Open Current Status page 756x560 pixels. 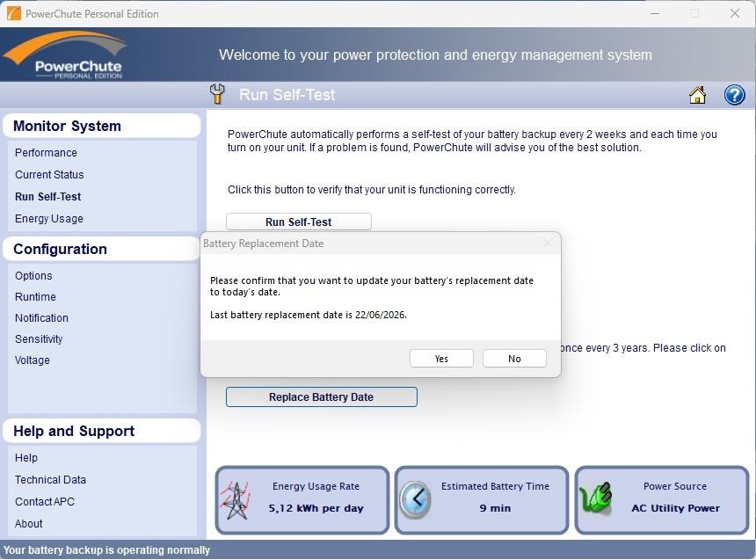49,175
